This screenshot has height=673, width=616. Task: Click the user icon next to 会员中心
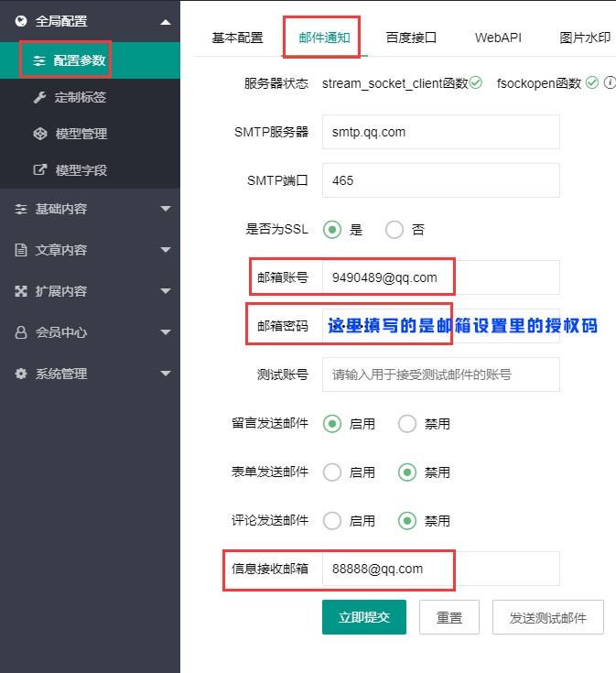pyautogui.click(x=21, y=332)
